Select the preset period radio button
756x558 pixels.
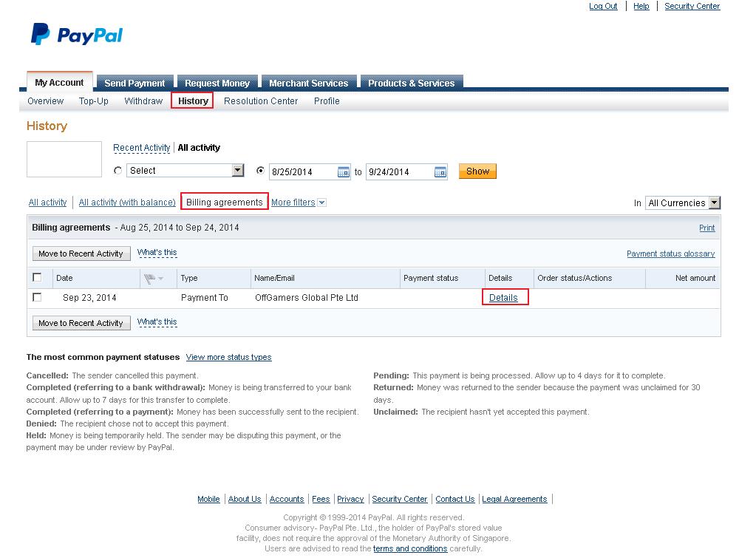point(118,171)
